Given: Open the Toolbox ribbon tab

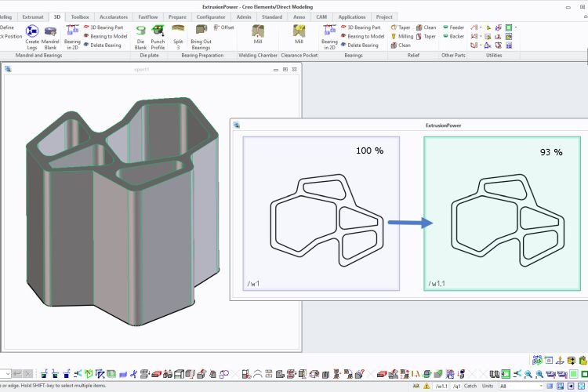Looking at the screenshot, I should pos(80,17).
